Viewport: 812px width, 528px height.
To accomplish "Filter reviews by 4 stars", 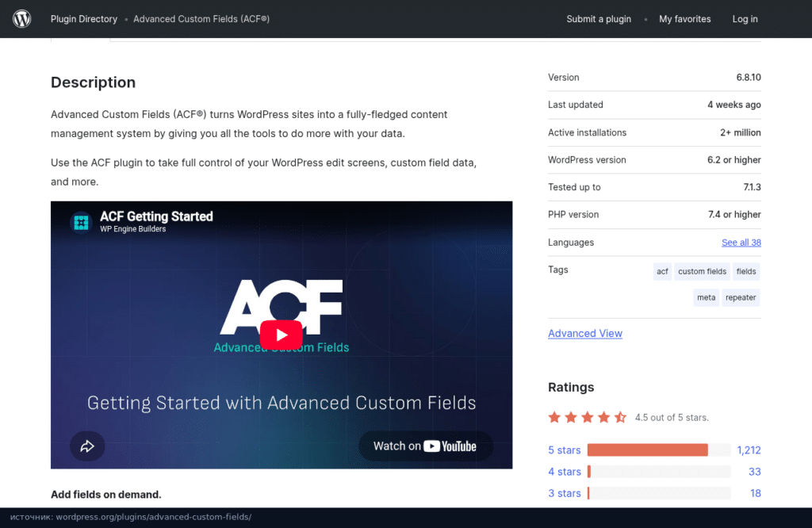I will [x=565, y=472].
